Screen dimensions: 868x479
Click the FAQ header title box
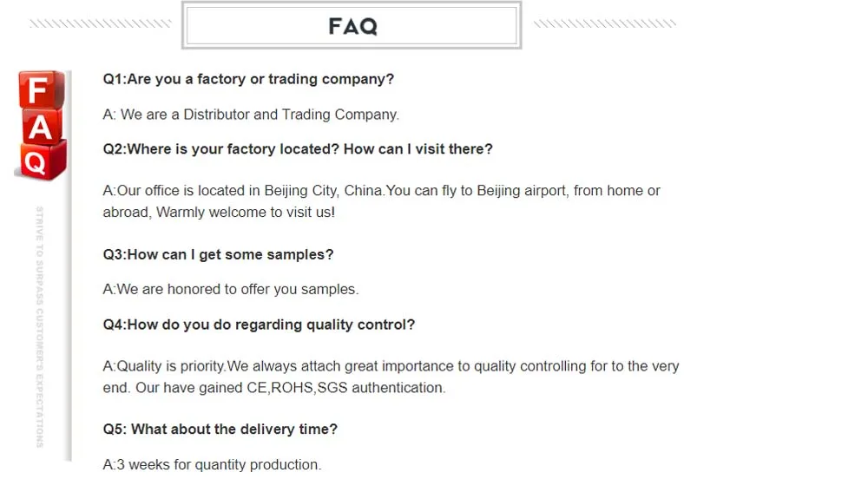pyautogui.click(x=352, y=26)
